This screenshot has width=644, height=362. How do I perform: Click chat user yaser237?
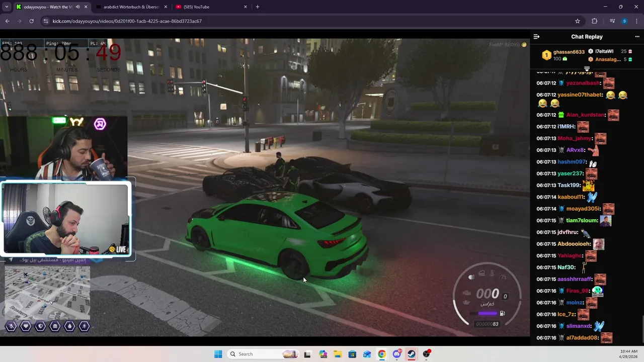(570, 173)
